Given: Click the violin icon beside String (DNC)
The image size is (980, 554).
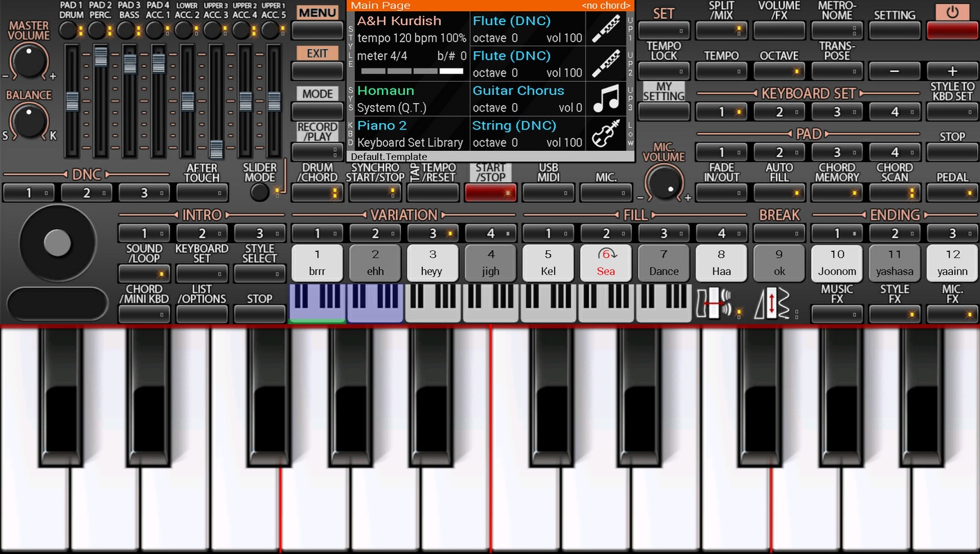Looking at the screenshot, I should pos(606,133).
